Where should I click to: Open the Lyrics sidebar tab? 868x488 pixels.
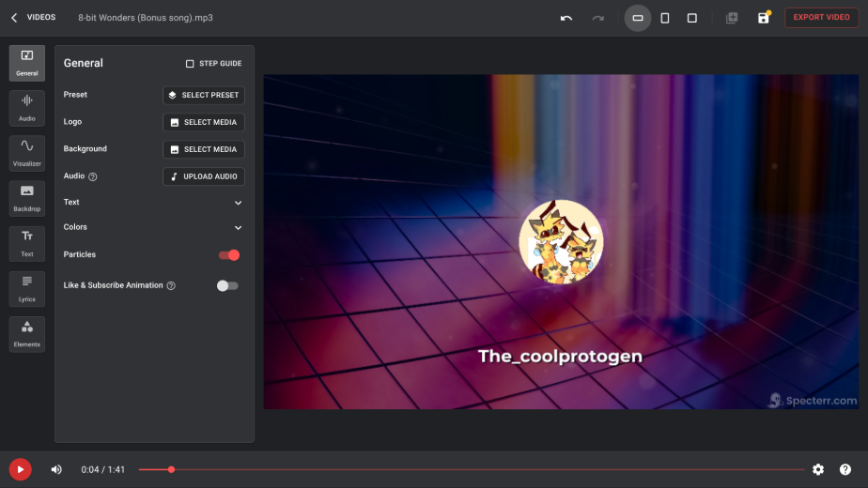[x=27, y=288]
